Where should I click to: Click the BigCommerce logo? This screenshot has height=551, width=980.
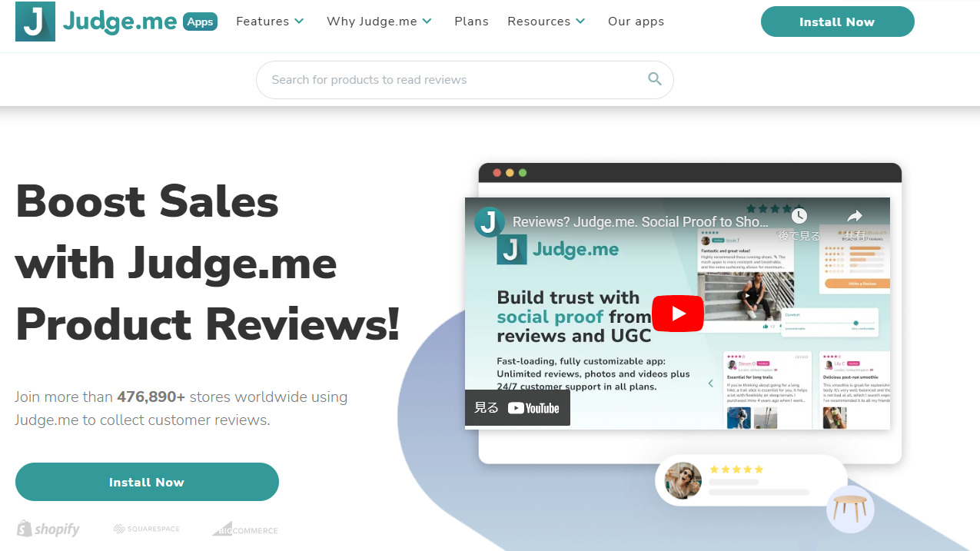click(245, 529)
